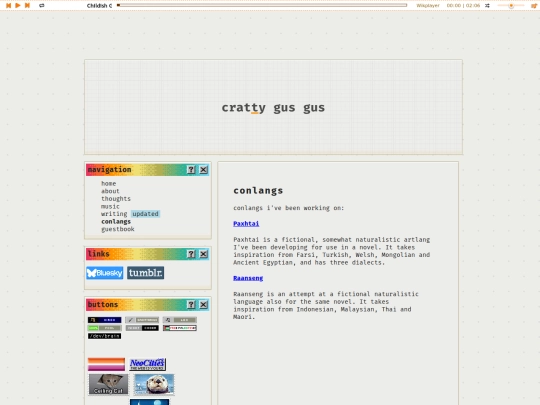Open the music page
540x405 pixels.
(x=110, y=206)
